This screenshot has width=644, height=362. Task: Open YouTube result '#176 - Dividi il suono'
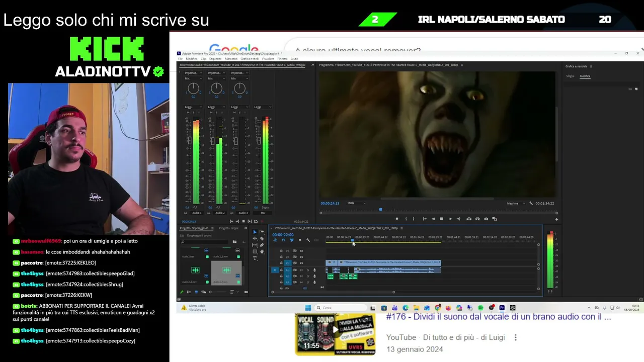pyautogui.click(x=499, y=317)
